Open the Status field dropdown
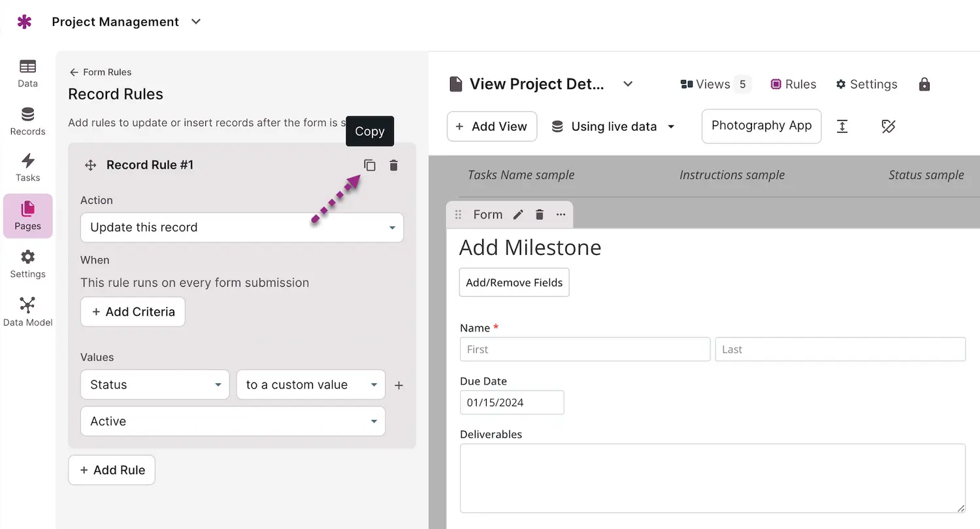Image resolution: width=980 pixels, height=529 pixels. pyautogui.click(x=155, y=384)
